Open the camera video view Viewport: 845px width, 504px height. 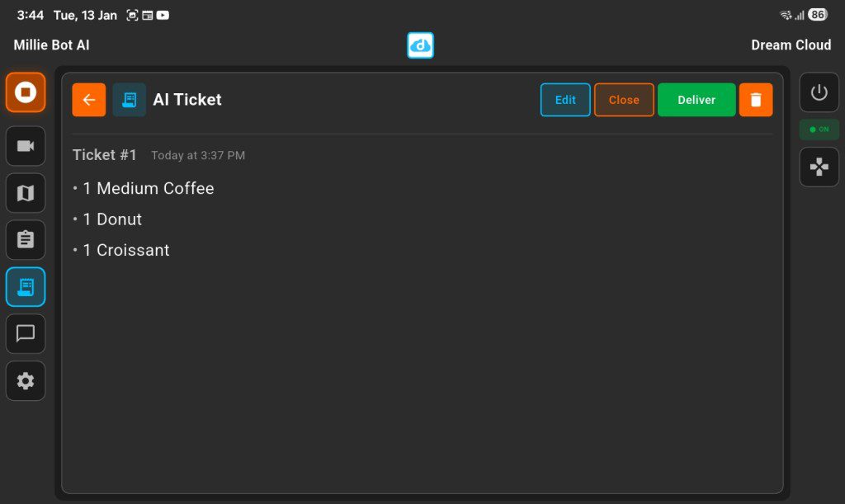point(26,146)
